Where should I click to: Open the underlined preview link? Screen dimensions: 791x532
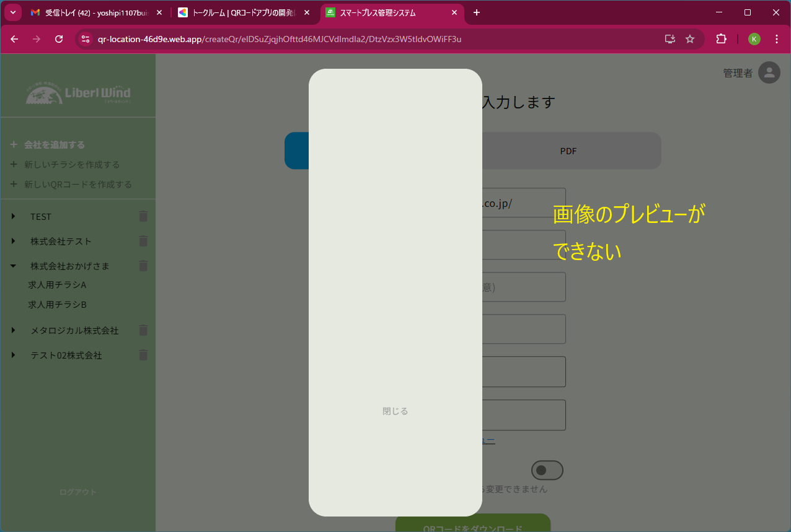click(488, 440)
